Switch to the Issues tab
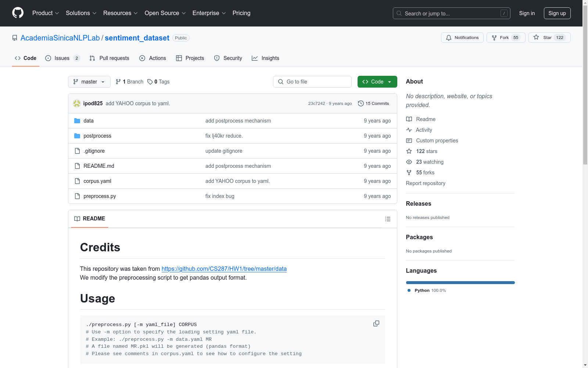The image size is (588, 368). (x=62, y=58)
